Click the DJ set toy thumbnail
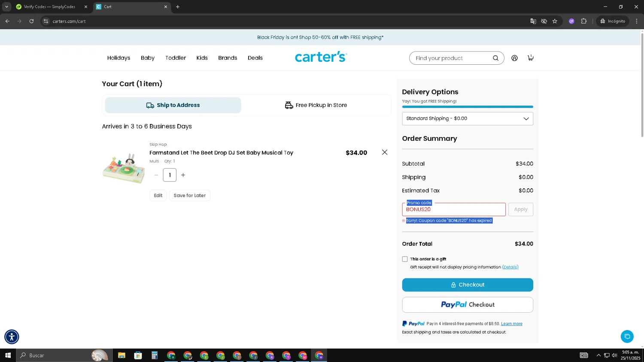Viewport: 644px width, 362px height. pyautogui.click(x=124, y=169)
